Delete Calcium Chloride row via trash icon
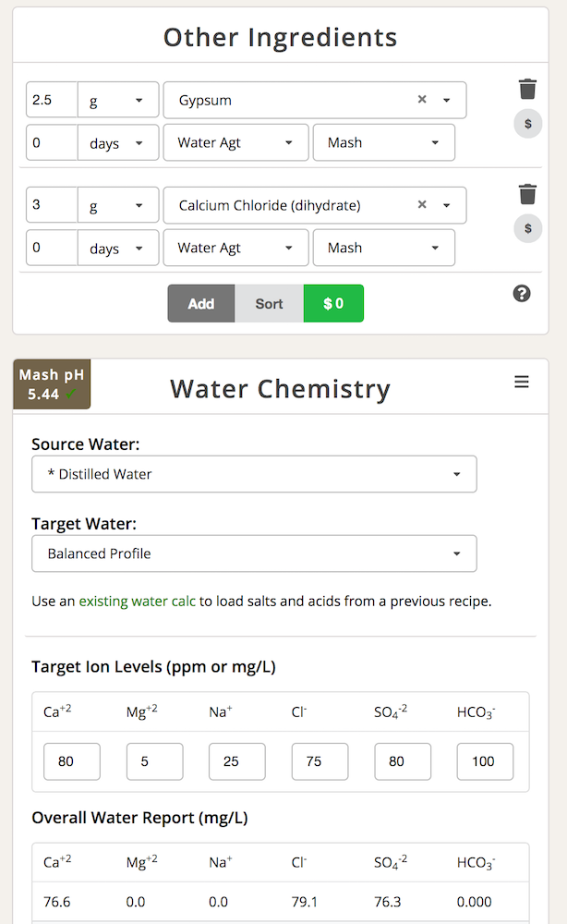 tap(527, 194)
